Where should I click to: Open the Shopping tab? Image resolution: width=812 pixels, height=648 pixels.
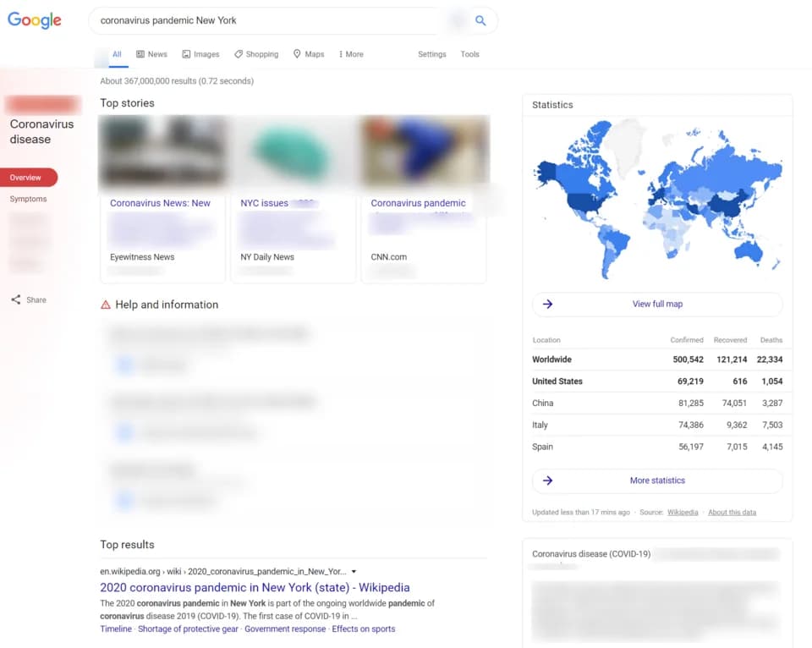coord(256,54)
